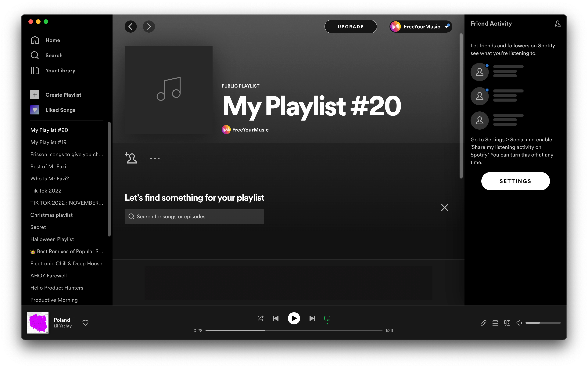
Task: Open Your Library in the sidebar
Action: tap(53, 70)
